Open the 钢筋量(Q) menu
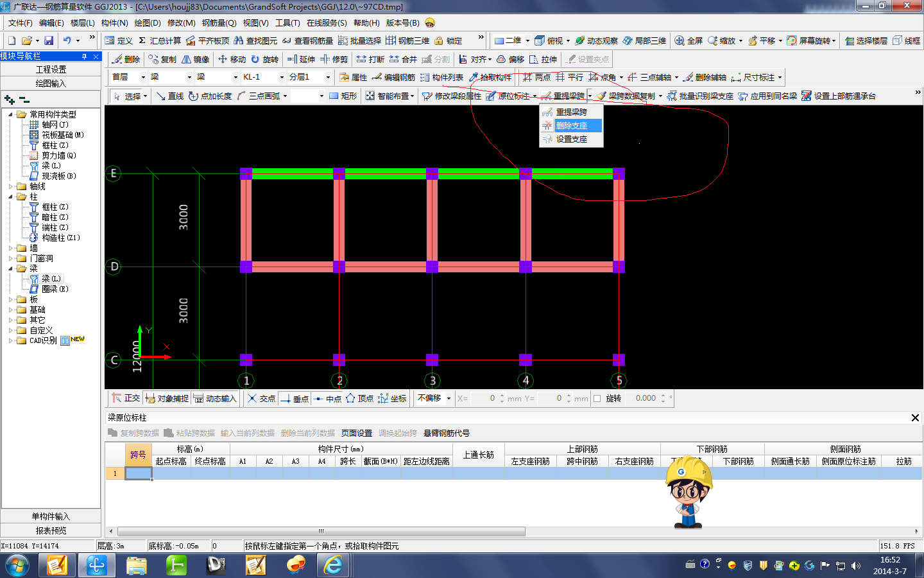The width and height of the screenshot is (924, 578). [x=219, y=22]
